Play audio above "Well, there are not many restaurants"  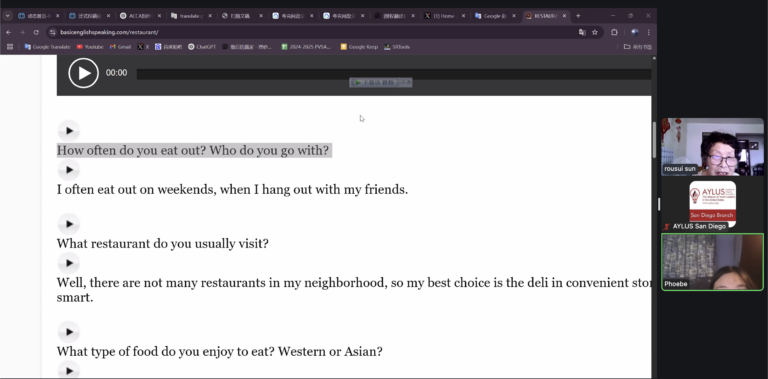(x=69, y=263)
